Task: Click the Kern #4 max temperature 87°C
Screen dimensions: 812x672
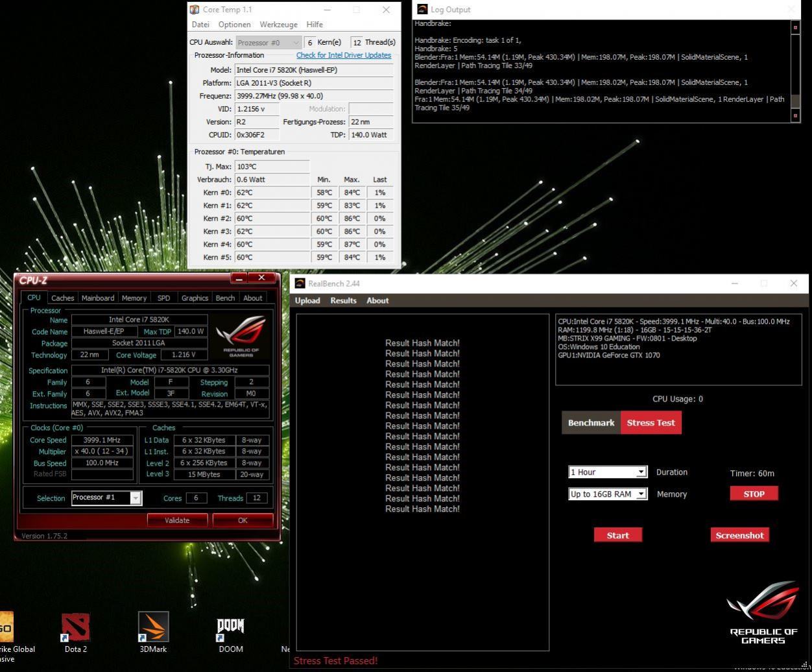Action: coord(352,244)
